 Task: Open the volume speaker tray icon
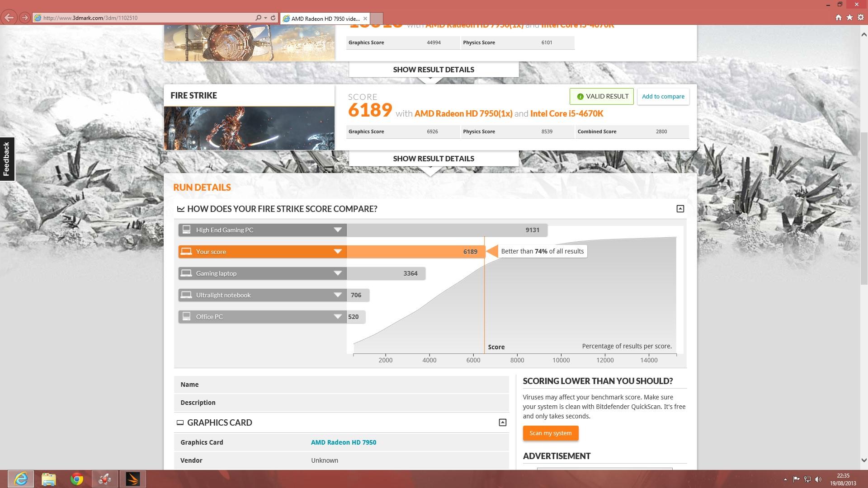(818, 479)
